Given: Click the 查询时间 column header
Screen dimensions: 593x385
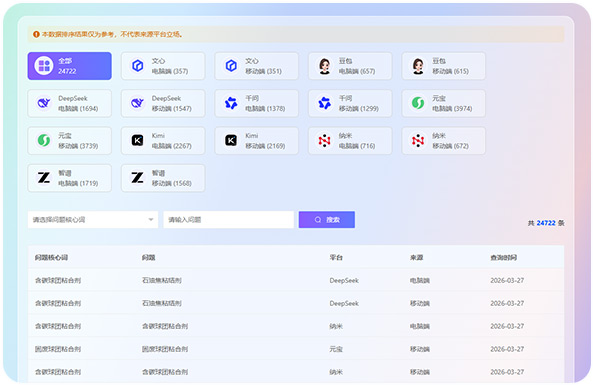Looking at the screenshot, I should click(x=503, y=258).
